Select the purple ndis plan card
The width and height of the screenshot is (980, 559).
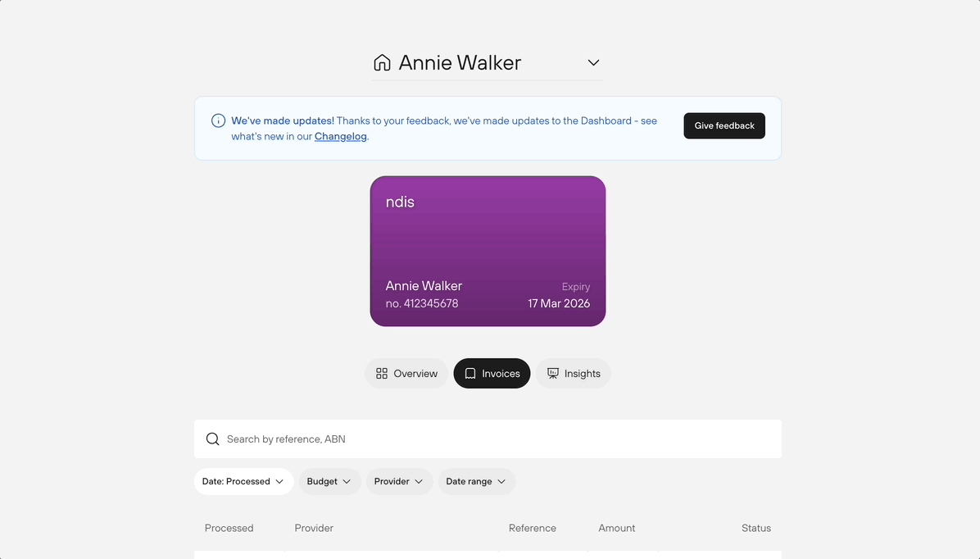tap(488, 251)
